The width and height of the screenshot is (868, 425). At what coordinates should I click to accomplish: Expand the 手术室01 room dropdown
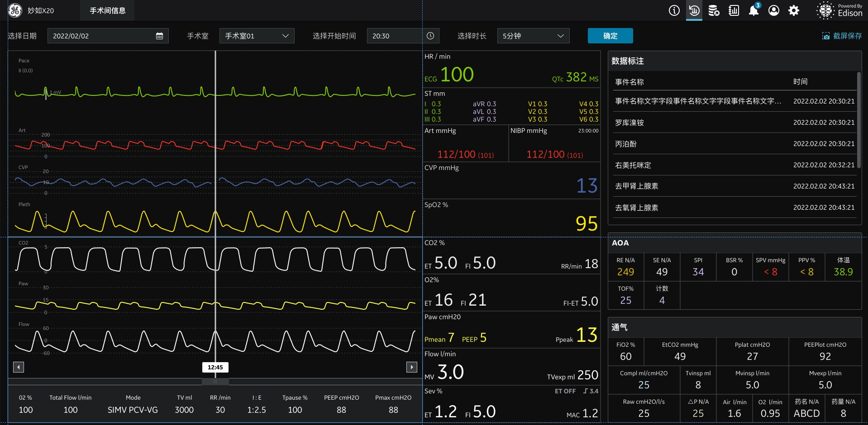click(257, 36)
